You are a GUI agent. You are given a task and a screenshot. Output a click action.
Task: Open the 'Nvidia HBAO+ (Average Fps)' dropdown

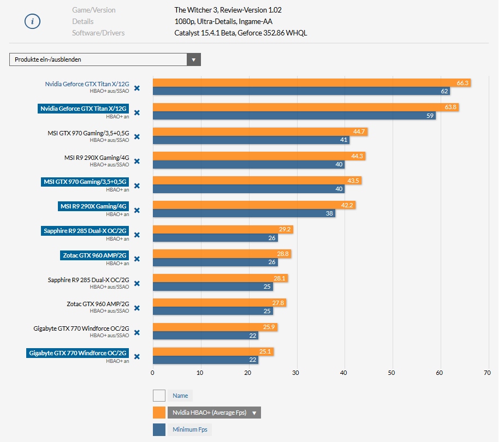coord(214,413)
